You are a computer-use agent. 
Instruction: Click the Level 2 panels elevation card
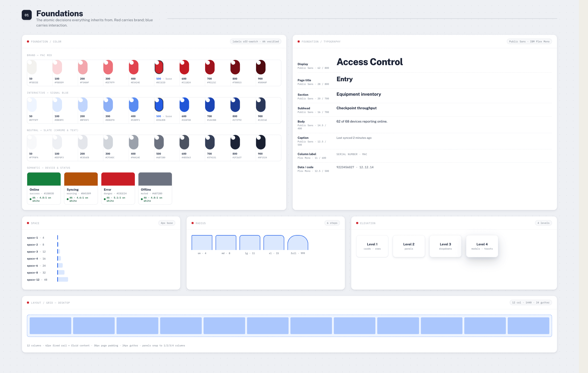[409, 246]
